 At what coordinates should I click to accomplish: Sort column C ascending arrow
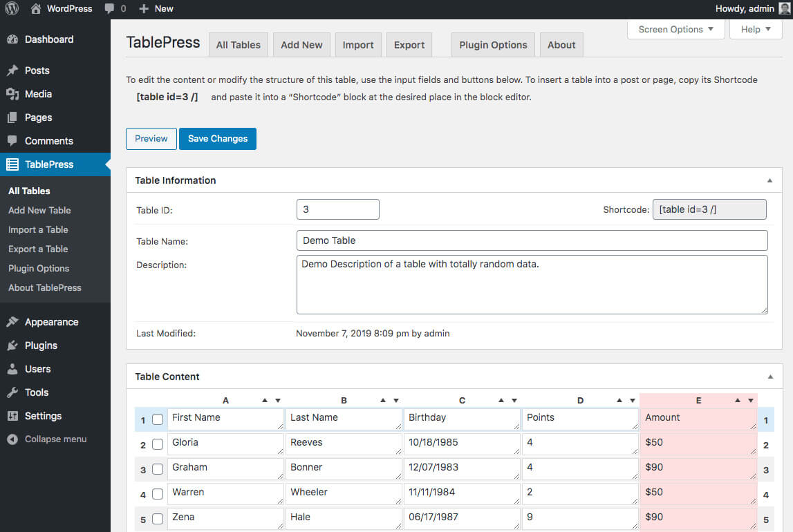point(501,400)
